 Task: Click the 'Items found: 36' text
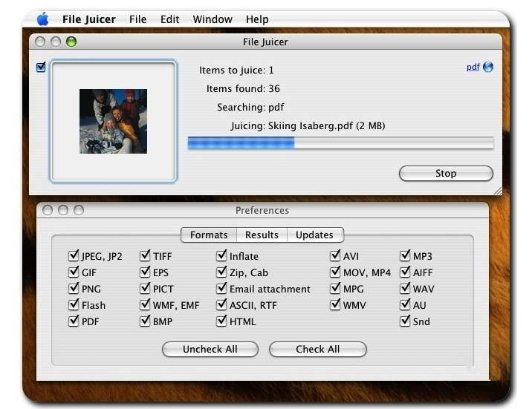(243, 89)
